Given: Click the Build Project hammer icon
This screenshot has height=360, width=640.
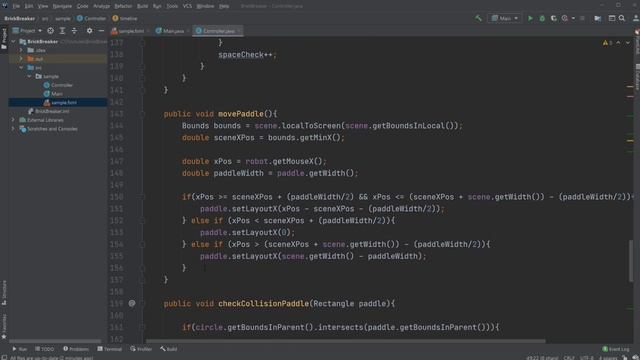Looking at the screenshot, I should [x=478, y=18].
